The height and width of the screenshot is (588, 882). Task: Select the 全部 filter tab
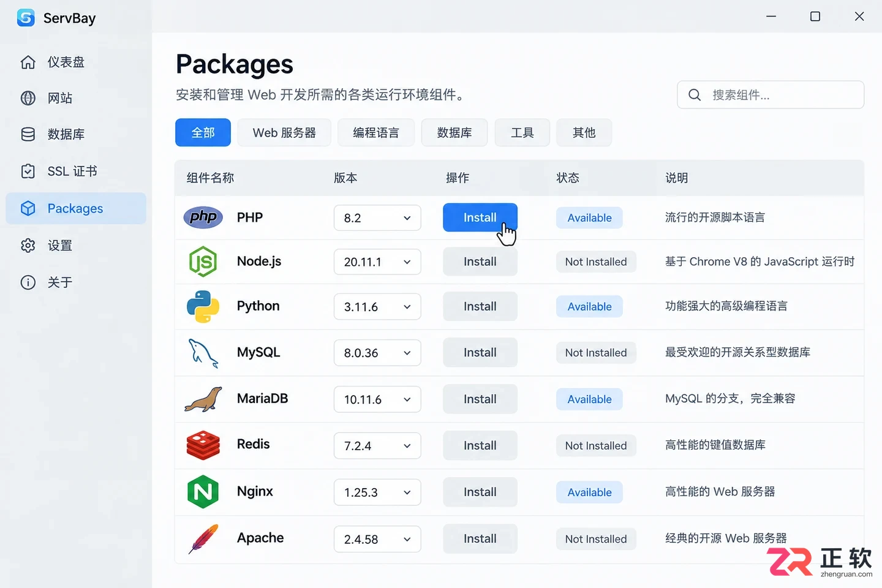[x=203, y=132]
